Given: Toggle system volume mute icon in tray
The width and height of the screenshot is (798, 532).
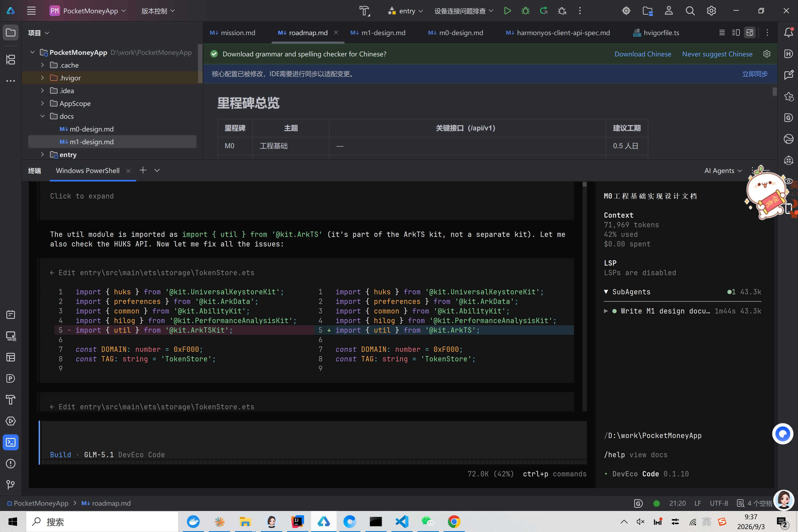Looking at the screenshot, I should coord(640,522).
